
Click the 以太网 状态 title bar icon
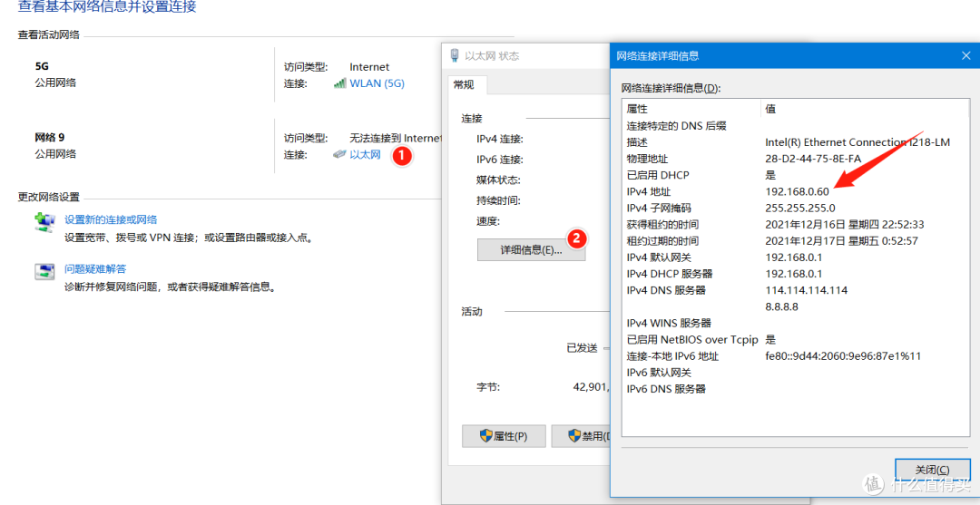(455, 55)
